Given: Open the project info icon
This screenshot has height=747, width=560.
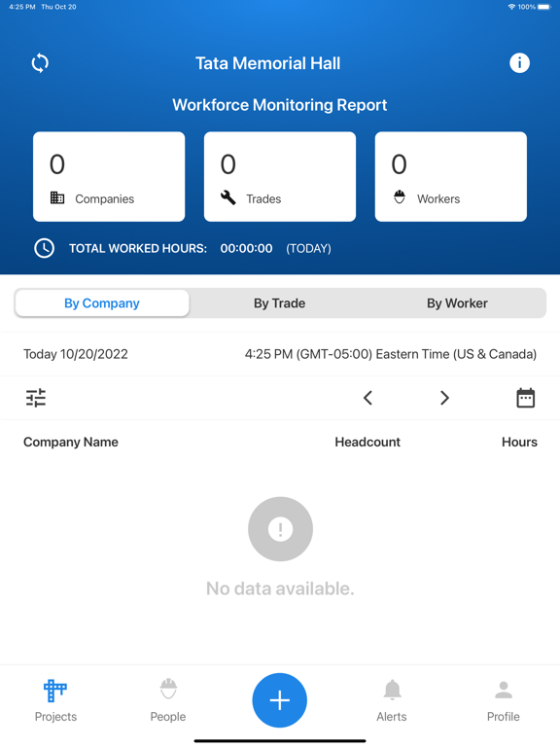Looking at the screenshot, I should [519, 63].
